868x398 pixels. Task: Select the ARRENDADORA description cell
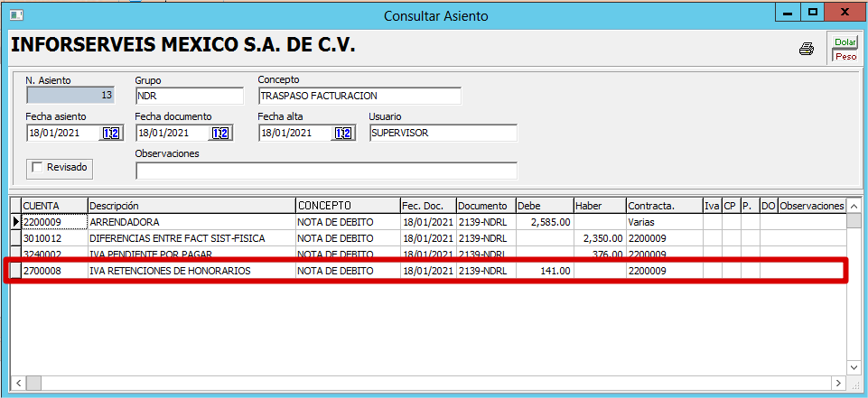[191, 222]
